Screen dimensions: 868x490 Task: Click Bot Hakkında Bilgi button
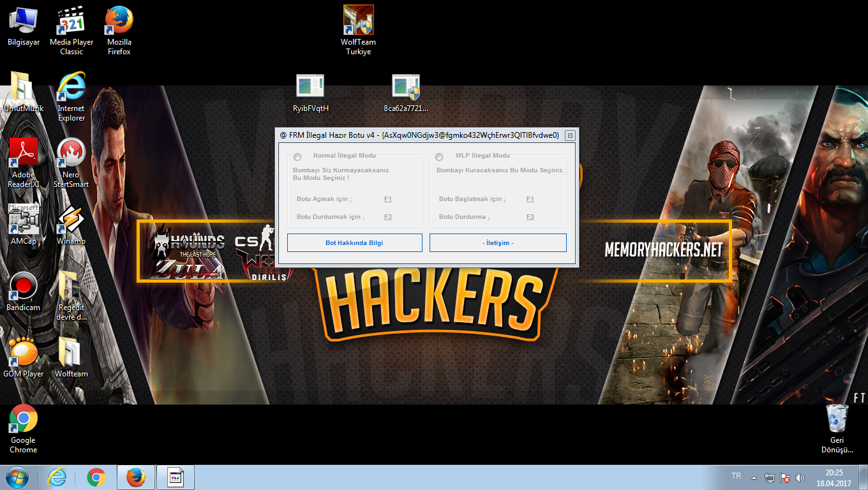pos(354,243)
